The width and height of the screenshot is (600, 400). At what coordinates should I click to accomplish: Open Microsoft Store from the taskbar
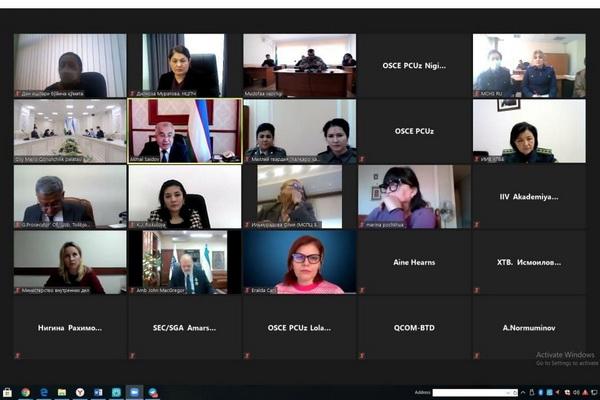(7, 392)
